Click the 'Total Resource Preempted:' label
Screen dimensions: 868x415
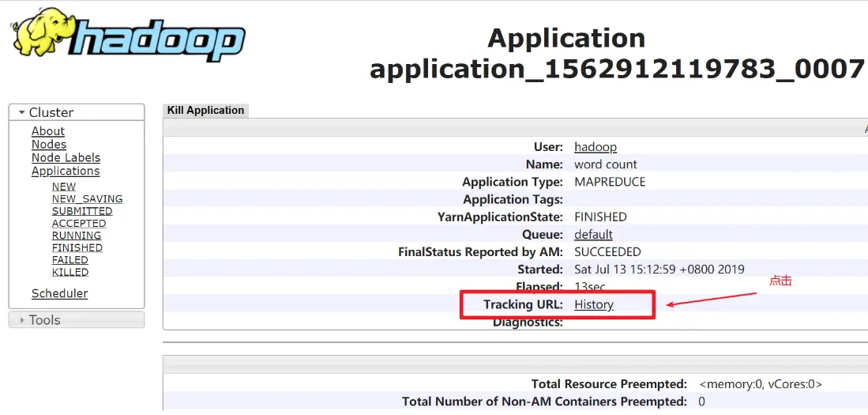(609, 384)
